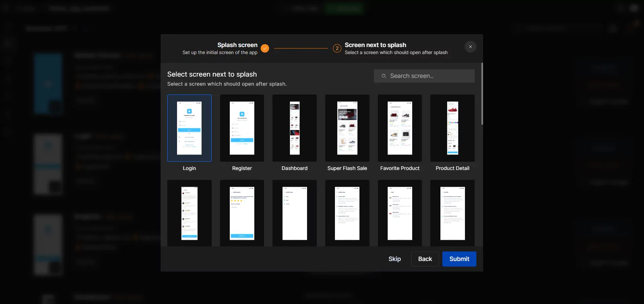
Task: Click the dialog's vertical scrollbar
Action: (482, 94)
